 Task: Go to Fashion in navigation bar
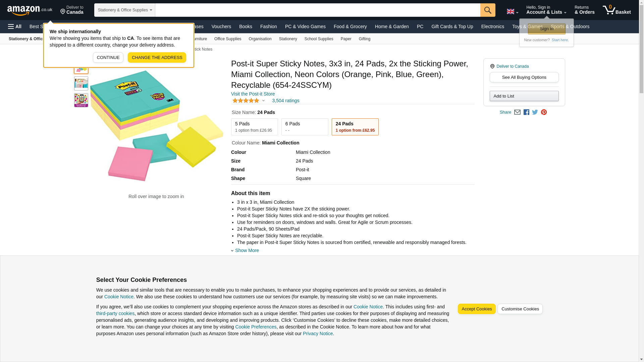(x=268, y=26)
